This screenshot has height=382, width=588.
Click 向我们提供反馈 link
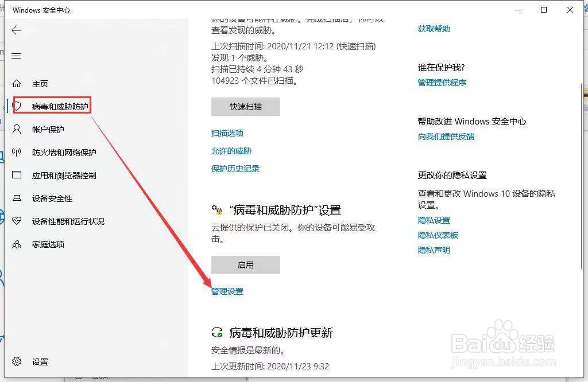[x=446, y=137]
